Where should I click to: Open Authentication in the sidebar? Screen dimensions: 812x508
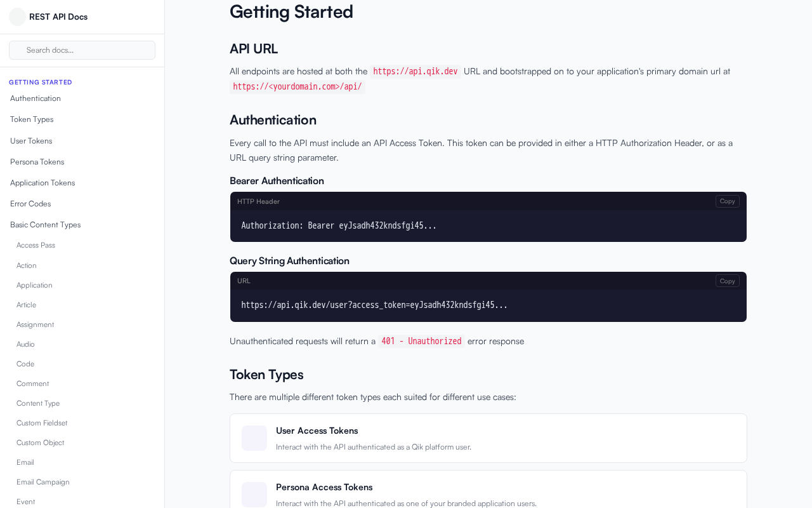[36, 98]
